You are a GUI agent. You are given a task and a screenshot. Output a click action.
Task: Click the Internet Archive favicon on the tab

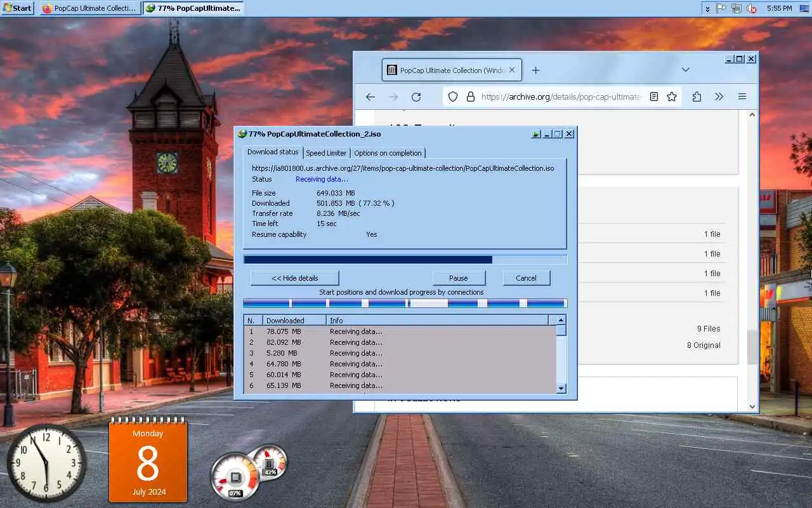[x=392, y=70]
